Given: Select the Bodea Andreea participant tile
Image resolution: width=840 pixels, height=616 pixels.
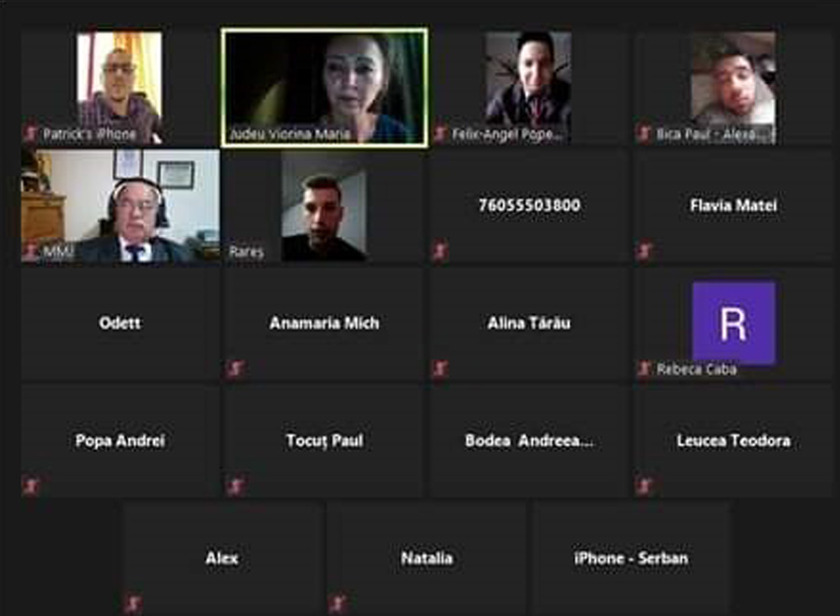Looking at the screenshot, I should pyautogui.click(x=529, y=441).
